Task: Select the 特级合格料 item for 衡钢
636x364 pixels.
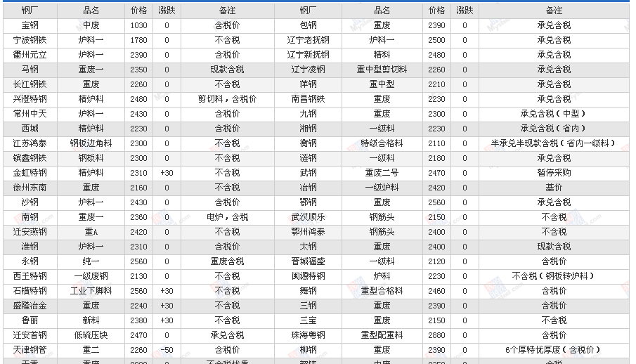Action: 382,143
